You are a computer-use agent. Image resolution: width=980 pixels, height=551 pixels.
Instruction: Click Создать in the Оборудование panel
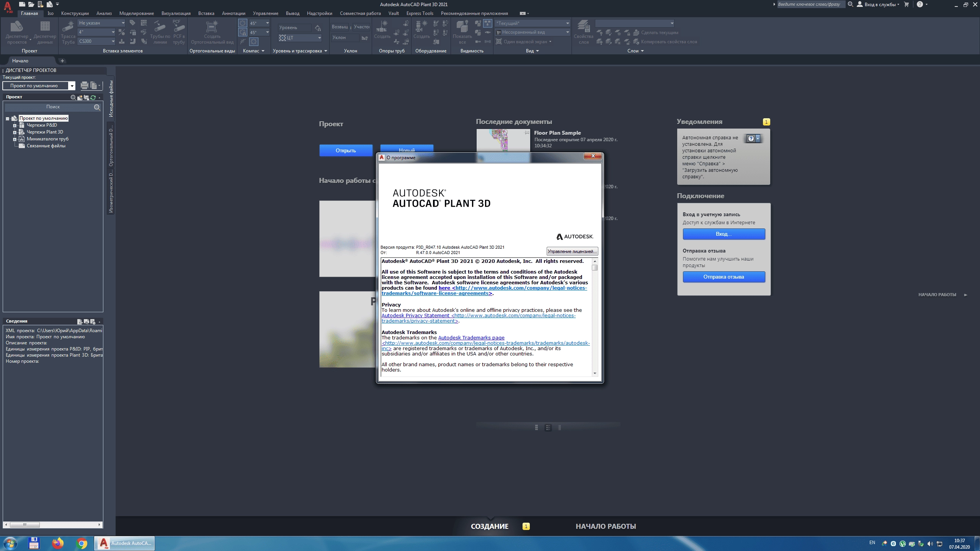421,30
